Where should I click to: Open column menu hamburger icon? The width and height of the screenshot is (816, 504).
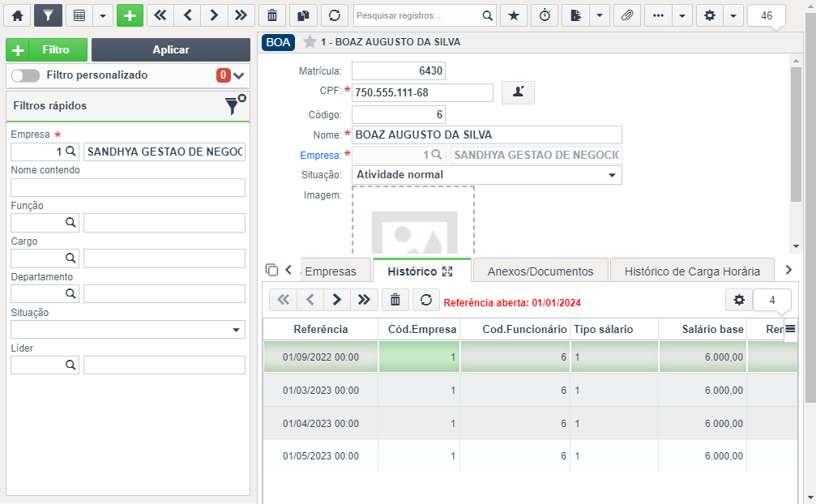tap(790, 329)
